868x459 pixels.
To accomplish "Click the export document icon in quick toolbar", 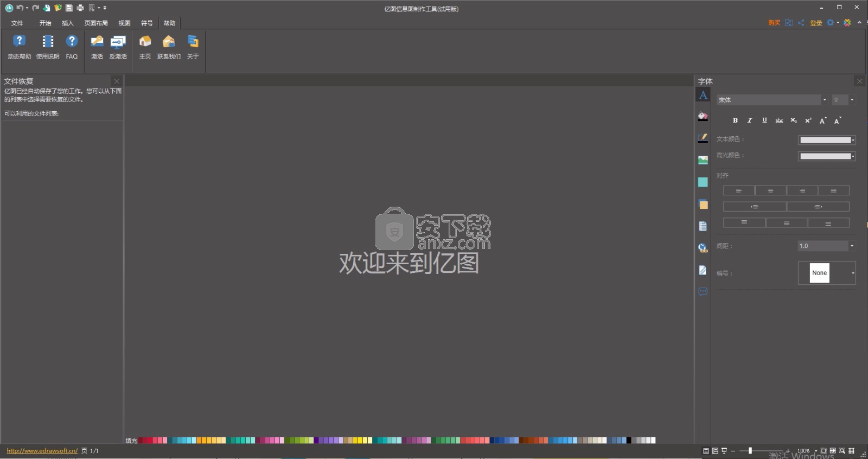I will point(92,8).
